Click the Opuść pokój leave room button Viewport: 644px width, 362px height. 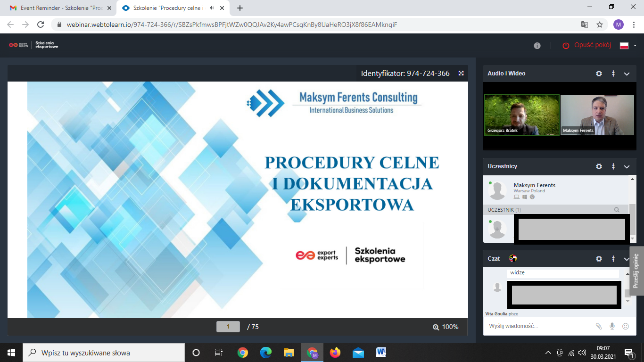click(587, 45)
